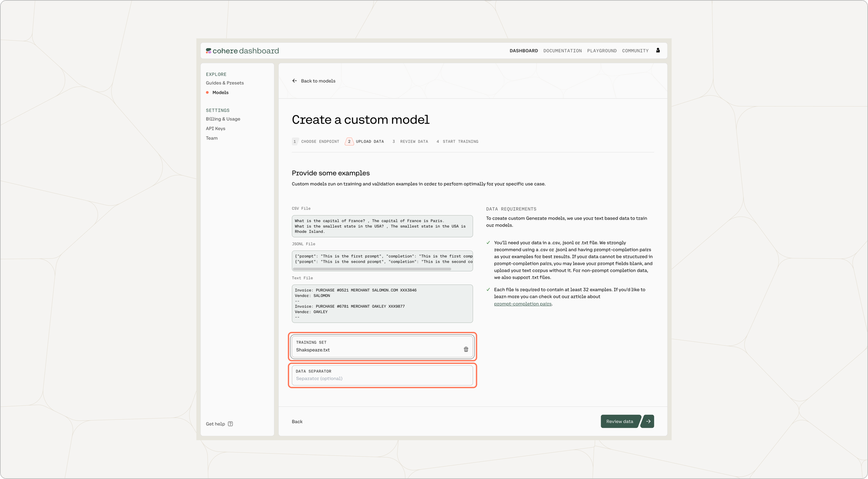Open the Team settings page
The height and width of the screenshot is (479, 868).
(x=212, y=138)
